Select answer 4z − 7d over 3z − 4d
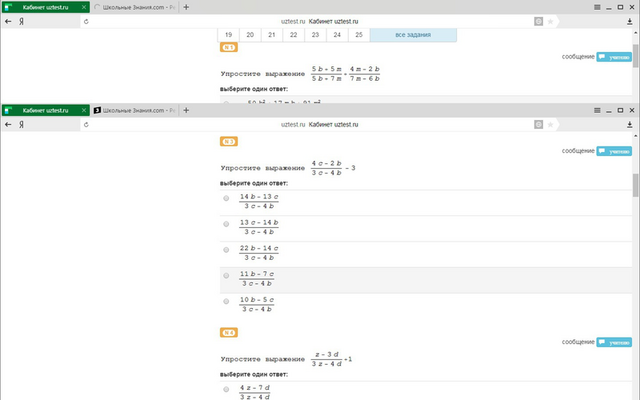 226,389
